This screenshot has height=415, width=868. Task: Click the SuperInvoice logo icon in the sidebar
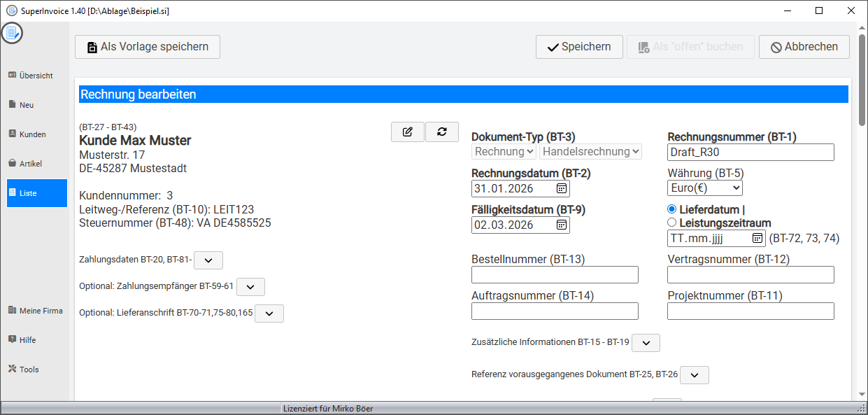coord(12,33)
